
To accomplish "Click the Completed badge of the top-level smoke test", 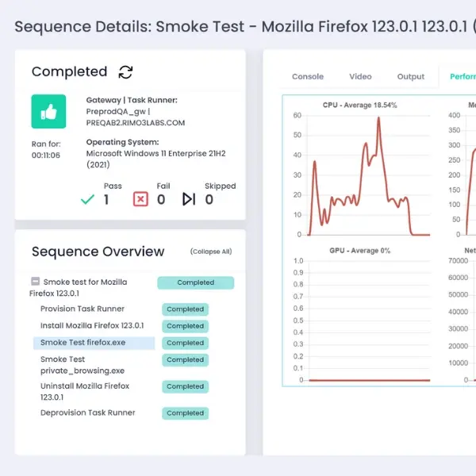I will [195, 282].
